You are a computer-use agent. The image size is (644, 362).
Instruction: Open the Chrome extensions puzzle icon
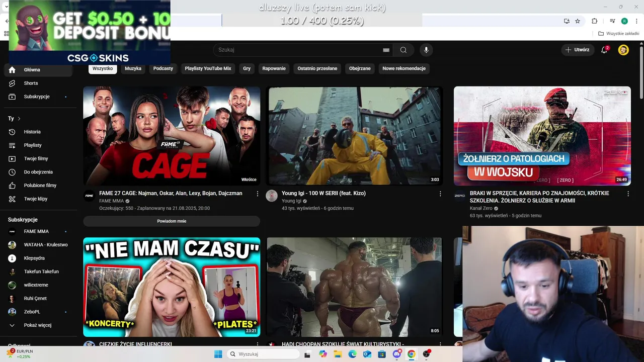pos(594,21)
